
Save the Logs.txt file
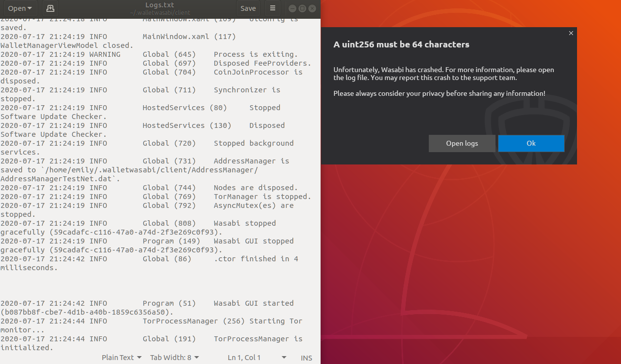click(x=248, y=8)
